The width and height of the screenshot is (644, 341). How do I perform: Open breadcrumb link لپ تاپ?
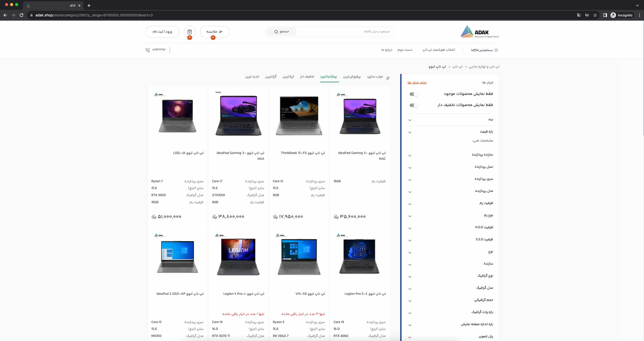[457, 67]
